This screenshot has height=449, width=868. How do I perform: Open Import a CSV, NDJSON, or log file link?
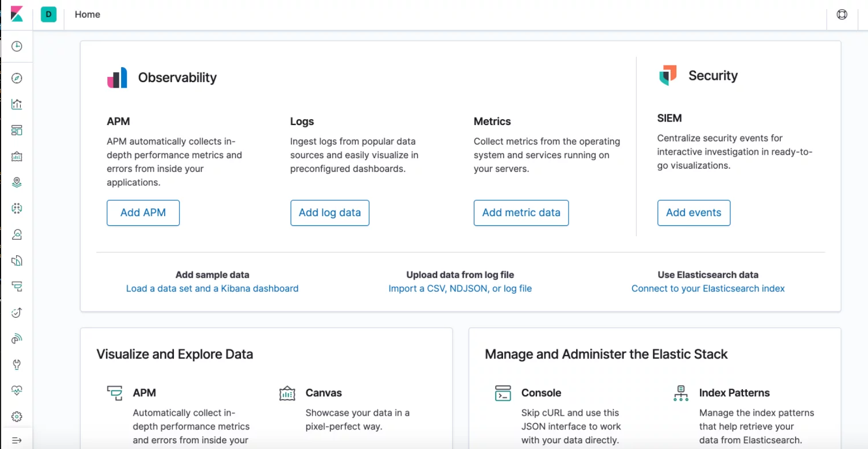460,288
